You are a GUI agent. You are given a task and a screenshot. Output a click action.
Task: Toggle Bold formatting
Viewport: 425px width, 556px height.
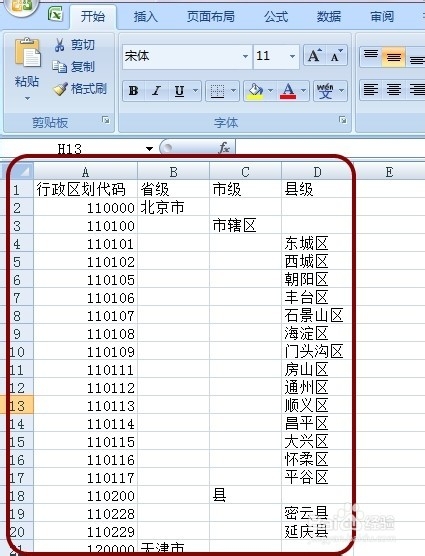tap(134, 91)
